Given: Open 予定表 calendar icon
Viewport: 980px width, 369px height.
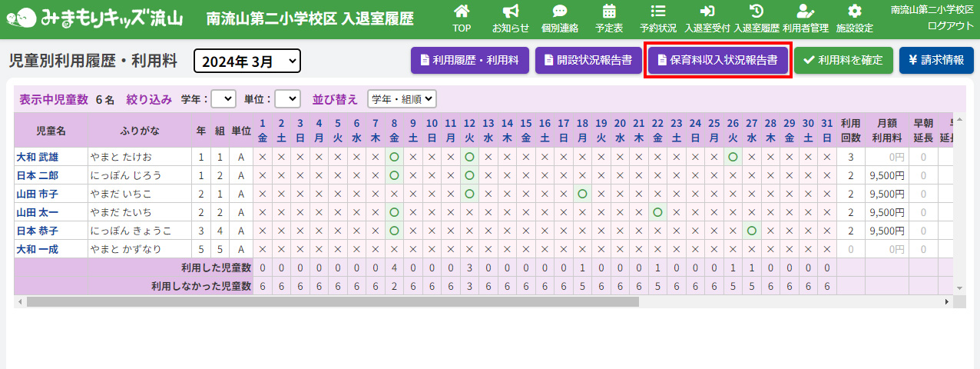Looking at the screenshot, I should tap(609, 12).
